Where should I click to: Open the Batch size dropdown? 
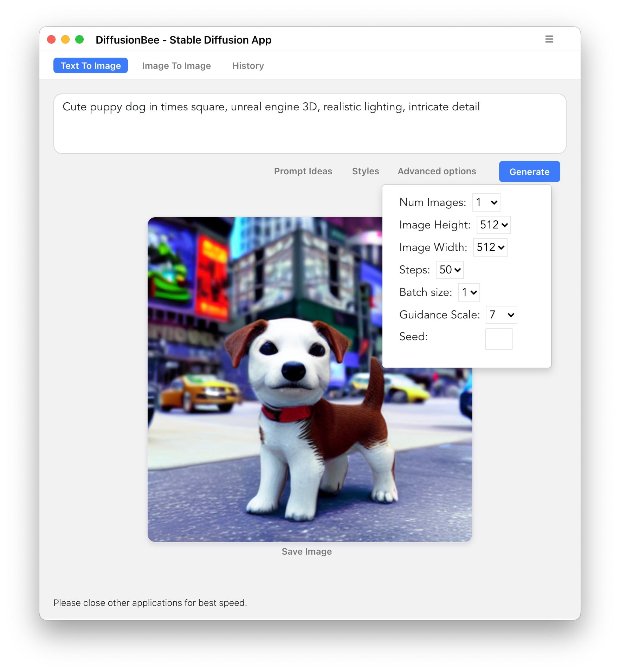coord(469,292)
